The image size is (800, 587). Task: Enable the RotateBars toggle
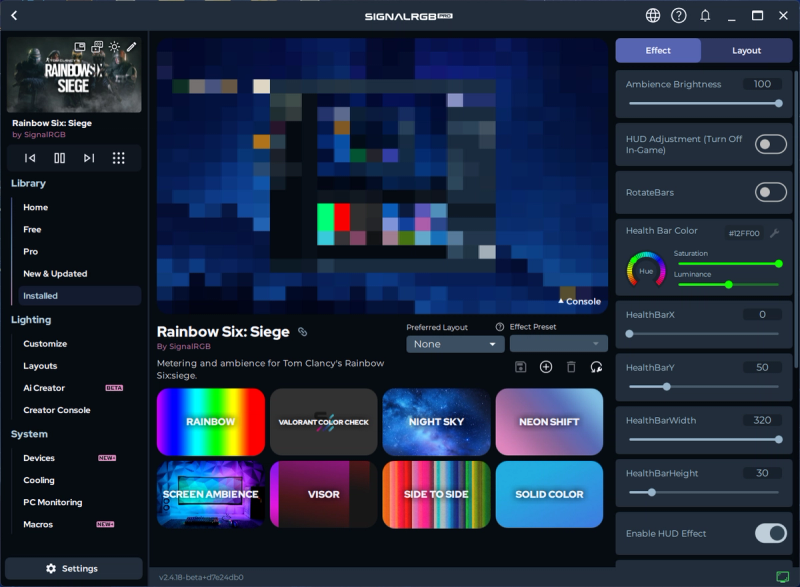pos(770,192)
